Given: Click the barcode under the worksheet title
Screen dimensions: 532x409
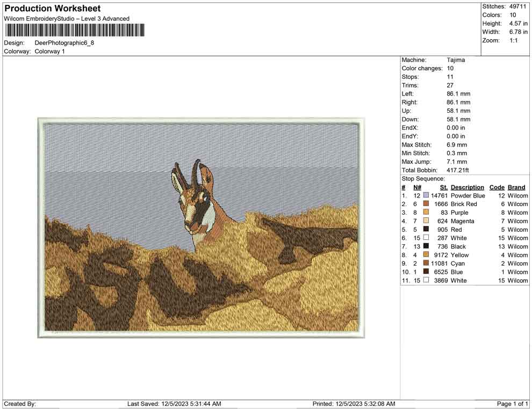Looking at the screenshot, I should point(74,30).
